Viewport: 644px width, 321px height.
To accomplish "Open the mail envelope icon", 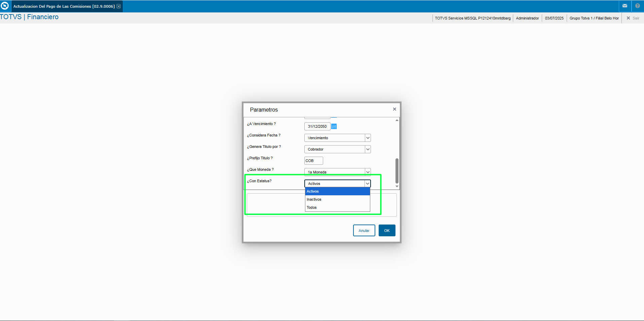I will coord(625,6).
